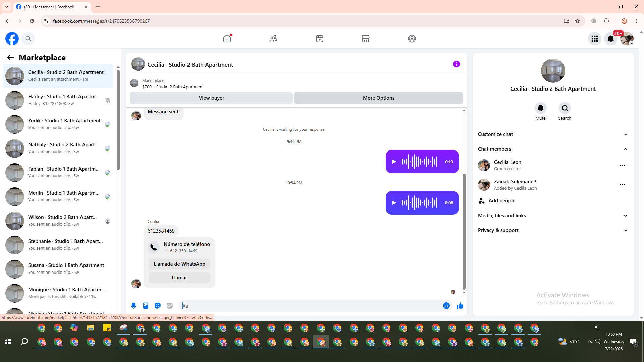
Task: Seek within the 0:10 audio waveform
Action: click(419, 162)
